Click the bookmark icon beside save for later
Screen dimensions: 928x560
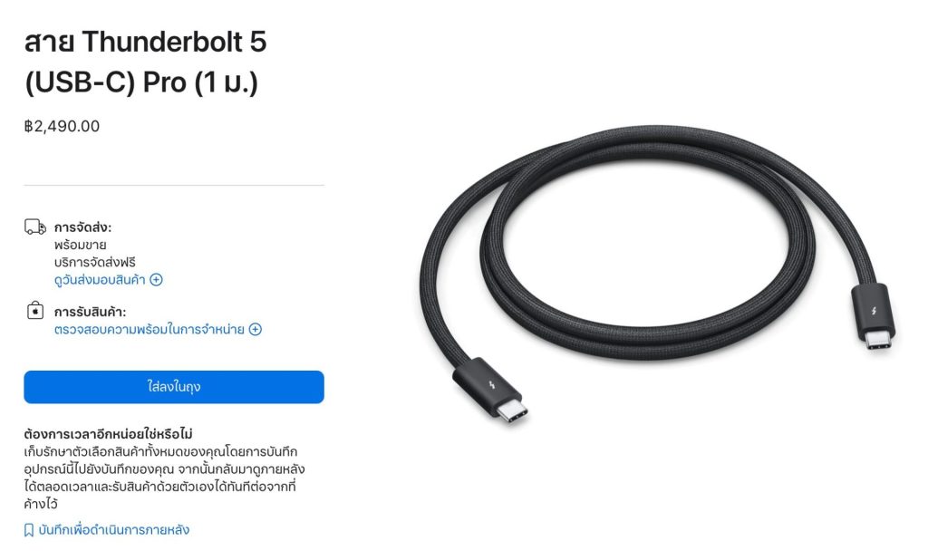(x=29, y=530)
